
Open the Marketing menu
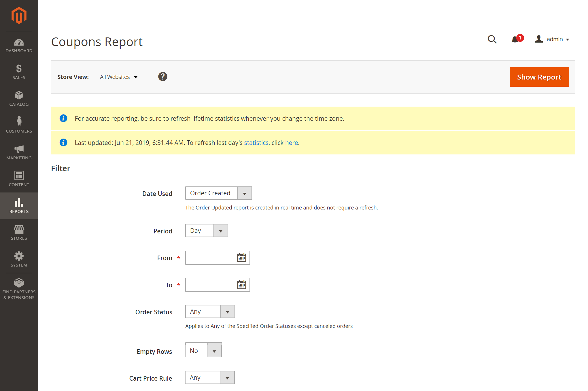19,152
